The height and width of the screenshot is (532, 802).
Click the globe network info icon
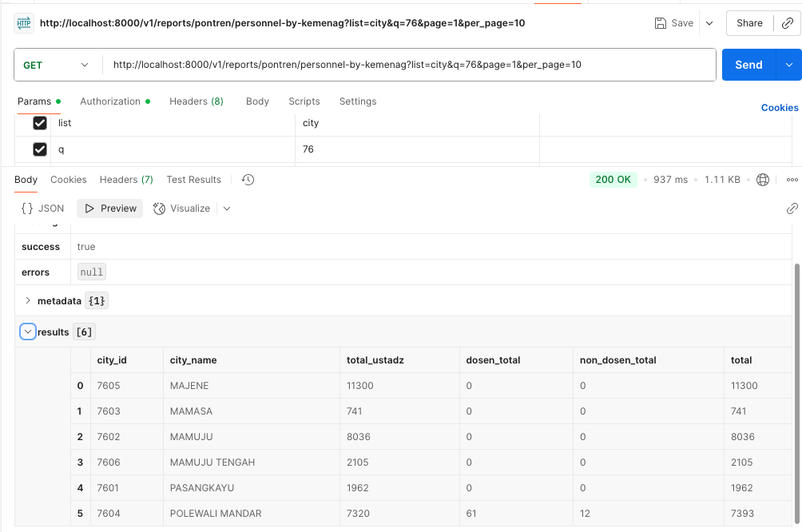pyautogui.click(x=763, y=180)
